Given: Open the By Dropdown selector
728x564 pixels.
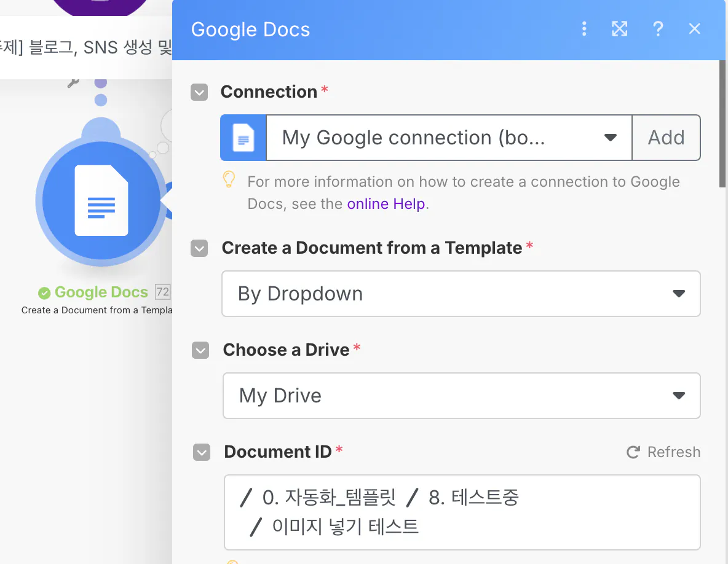Looking at the screenshot, I should point(461,294).
